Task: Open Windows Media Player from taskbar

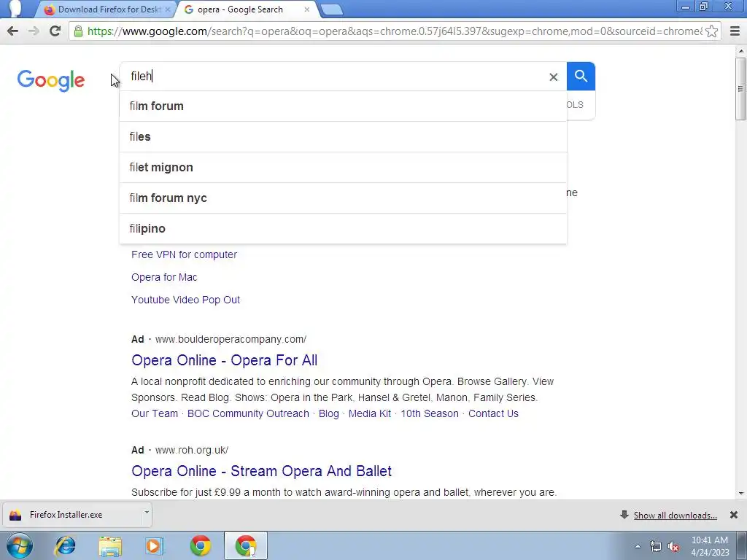Action: [x=155, y=545]
